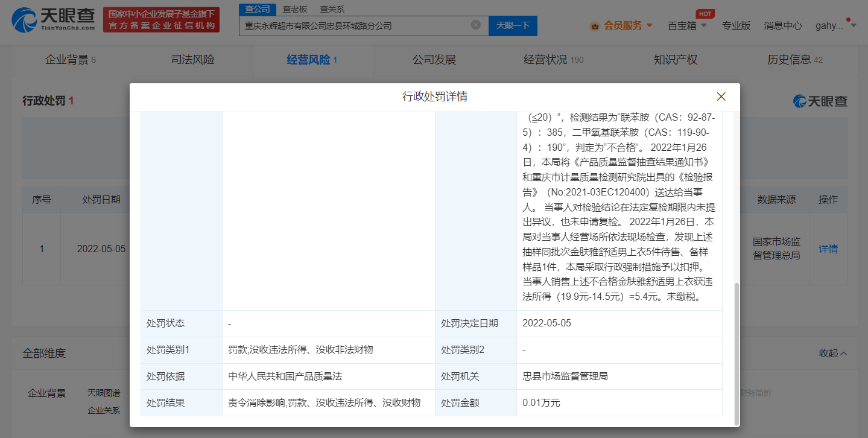This screenshot has width=868, height=438.
Task: Click the 会员服务 crown icon
Action: 594,26
